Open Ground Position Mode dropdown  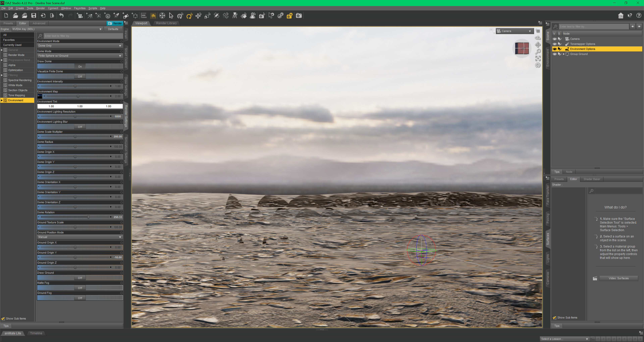[x=80, y=237]
